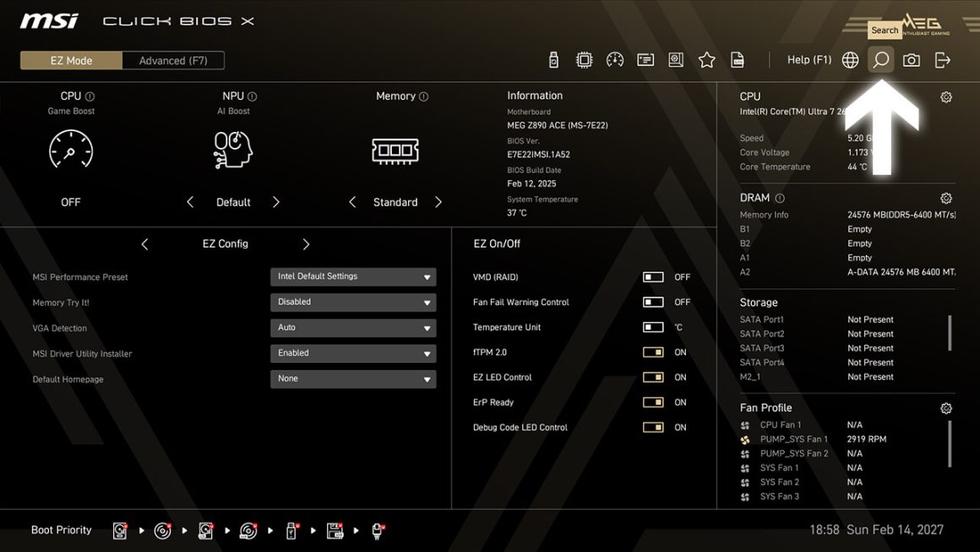Image resolution: width=980 pixels, height=552 pixels.
Task: Click the USB flash drive icon in top toolbar
Action: tap(554, 60)
